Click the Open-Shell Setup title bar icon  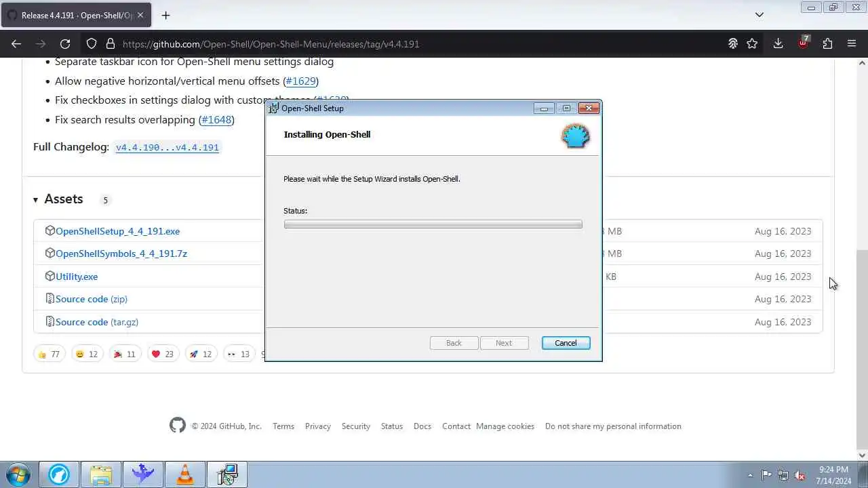tap(274, 108)
